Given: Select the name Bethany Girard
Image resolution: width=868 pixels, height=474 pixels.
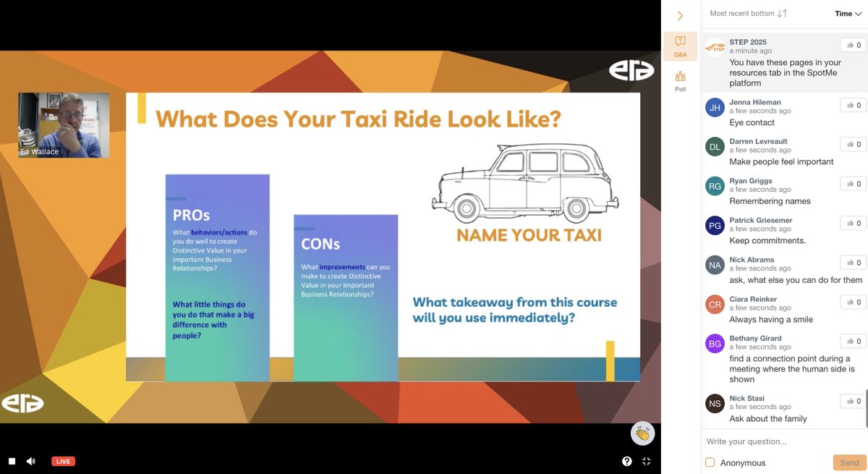Looking at the screenshot, I should click(x=756, y=339).
